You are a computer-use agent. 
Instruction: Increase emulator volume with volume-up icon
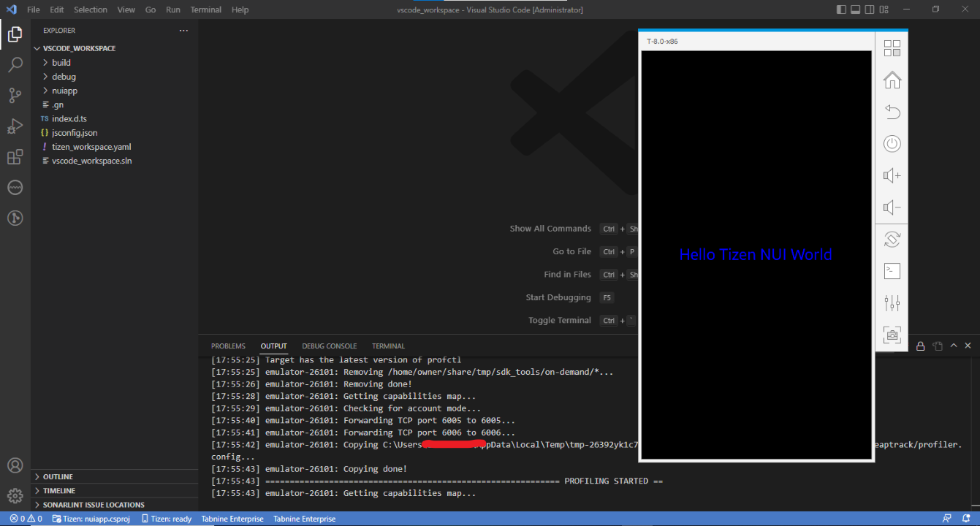pos(892,175)
